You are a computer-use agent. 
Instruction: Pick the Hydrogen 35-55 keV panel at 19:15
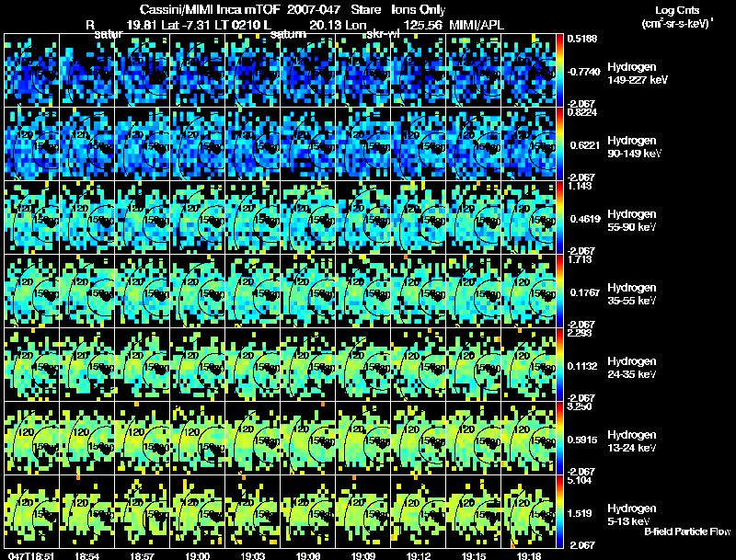(474, 291)
